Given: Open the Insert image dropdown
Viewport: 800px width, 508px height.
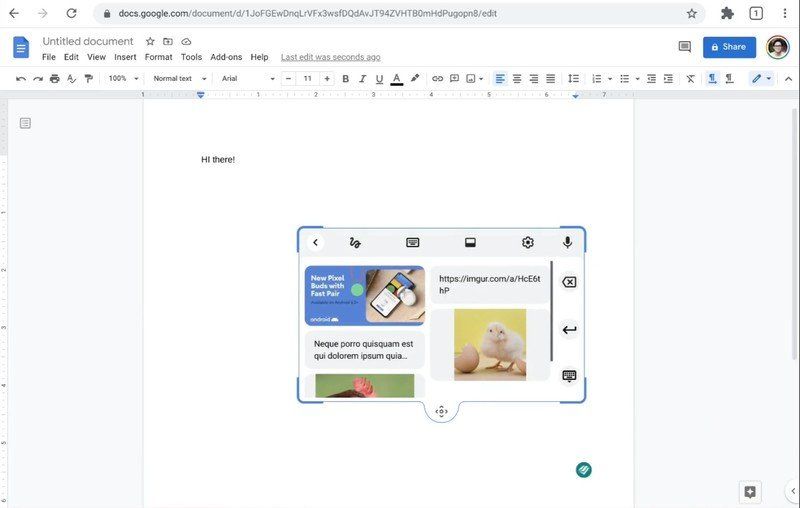Looking at the screenshot, I should click(474, 79).
